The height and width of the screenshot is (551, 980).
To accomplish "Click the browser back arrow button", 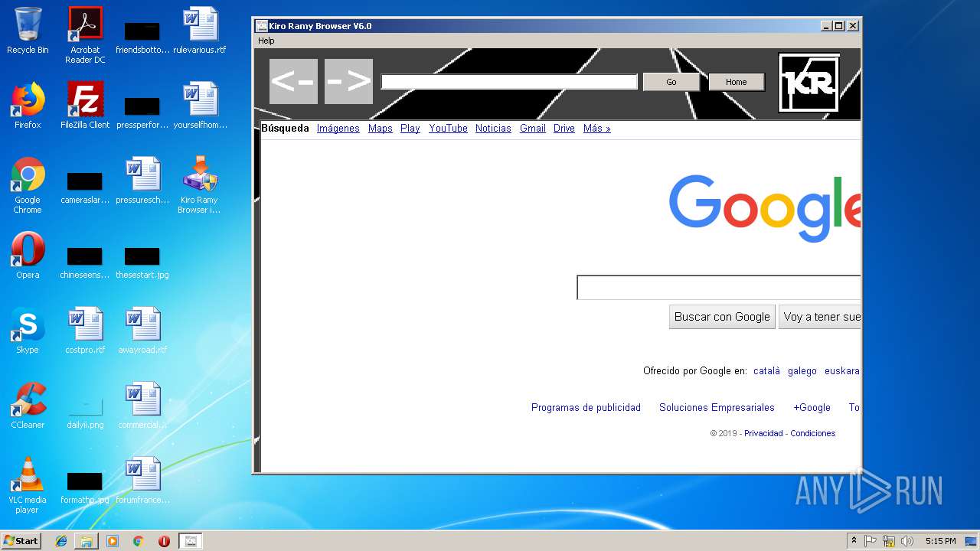I will click(x=293, y=81).
